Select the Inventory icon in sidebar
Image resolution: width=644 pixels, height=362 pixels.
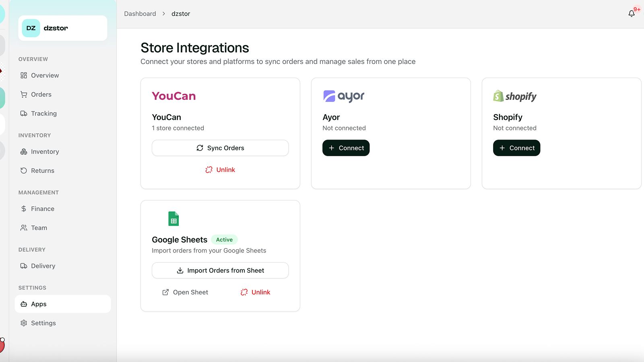(24, 151)
